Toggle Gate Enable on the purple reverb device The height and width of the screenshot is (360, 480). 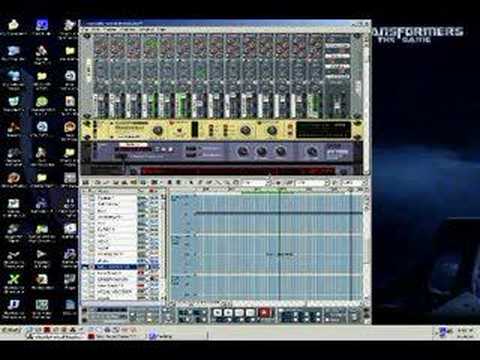click(190, 155)
